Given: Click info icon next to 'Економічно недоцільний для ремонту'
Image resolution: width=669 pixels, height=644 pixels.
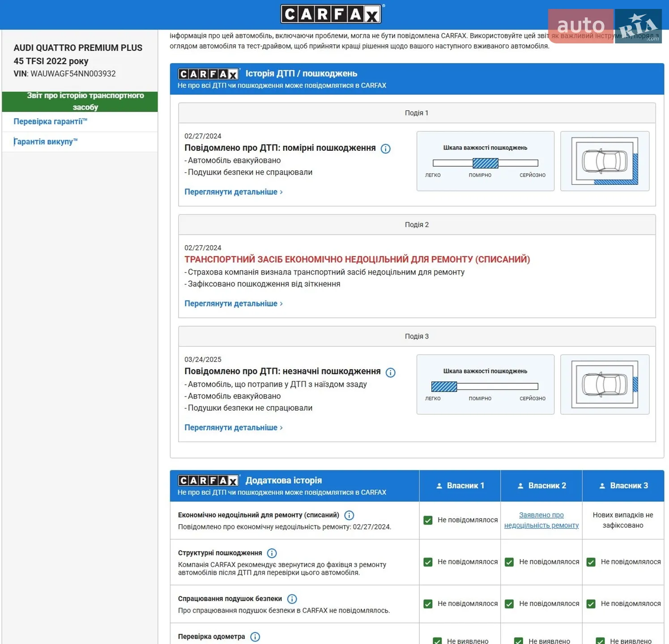Looking at the screenshot, I should [349, 515].
